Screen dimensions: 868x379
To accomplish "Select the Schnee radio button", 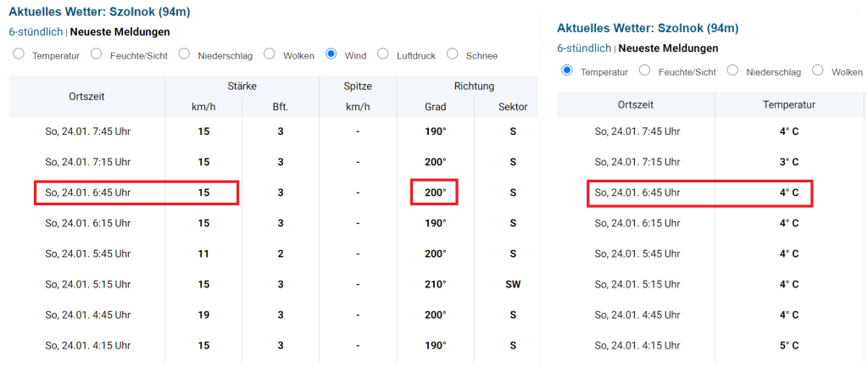I will click(x=453, y=54).
